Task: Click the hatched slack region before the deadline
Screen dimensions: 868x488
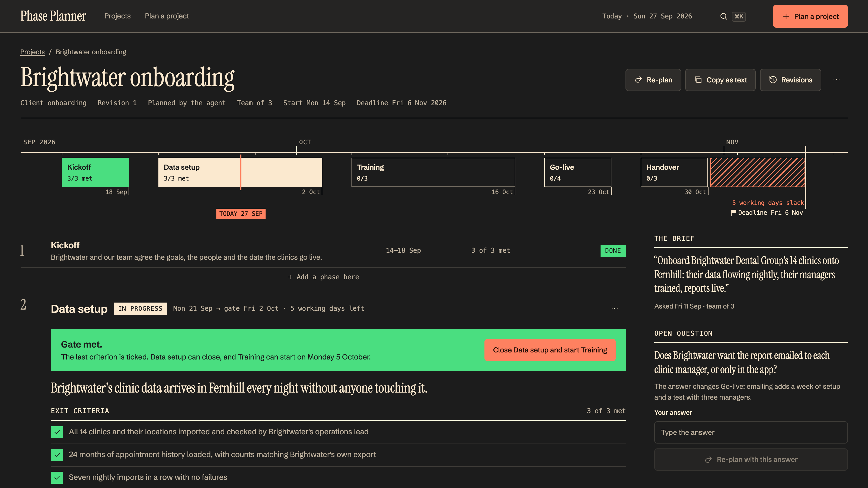Action: coord(758,172)
